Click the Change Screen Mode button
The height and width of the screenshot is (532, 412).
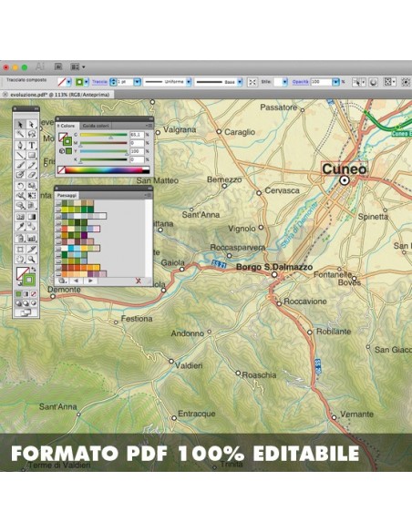click(26, 312)
